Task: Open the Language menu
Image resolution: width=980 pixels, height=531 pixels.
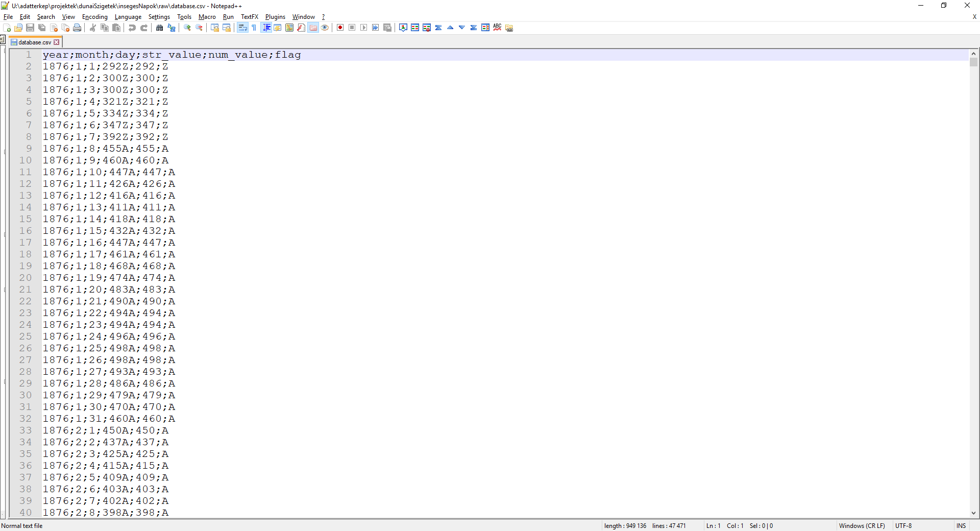Action: [x=128, y=17]
